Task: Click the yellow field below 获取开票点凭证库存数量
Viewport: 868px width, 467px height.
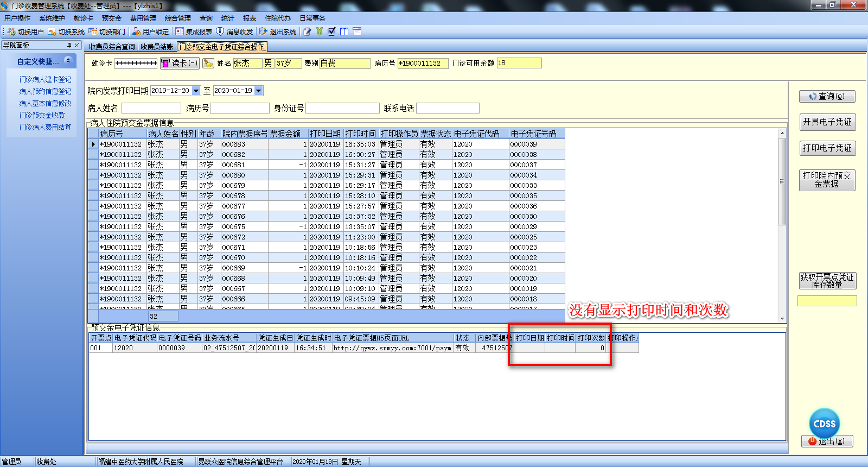Action: coord(827,301)
